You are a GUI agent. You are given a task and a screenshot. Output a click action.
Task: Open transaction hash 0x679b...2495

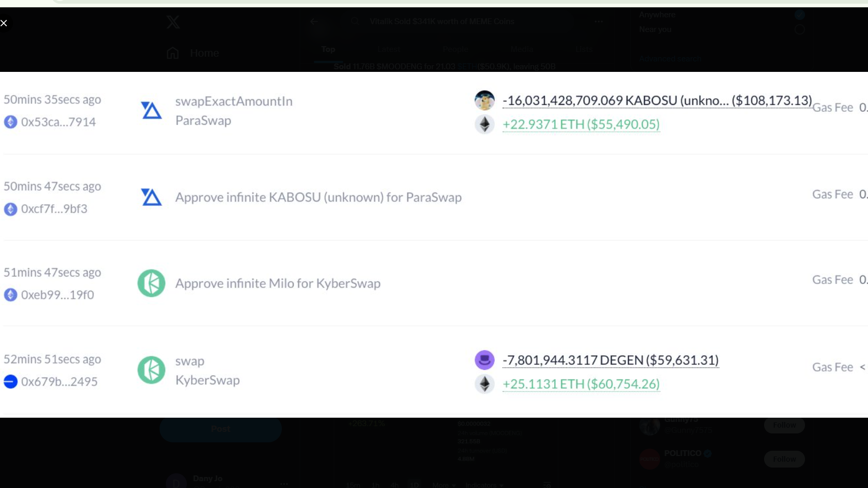tap(59, 381)
